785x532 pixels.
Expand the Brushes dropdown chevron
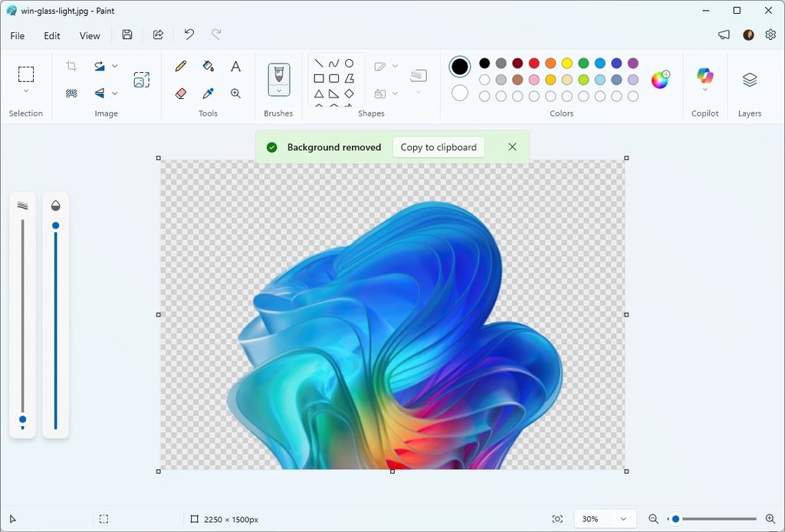(x=278, y=90)
